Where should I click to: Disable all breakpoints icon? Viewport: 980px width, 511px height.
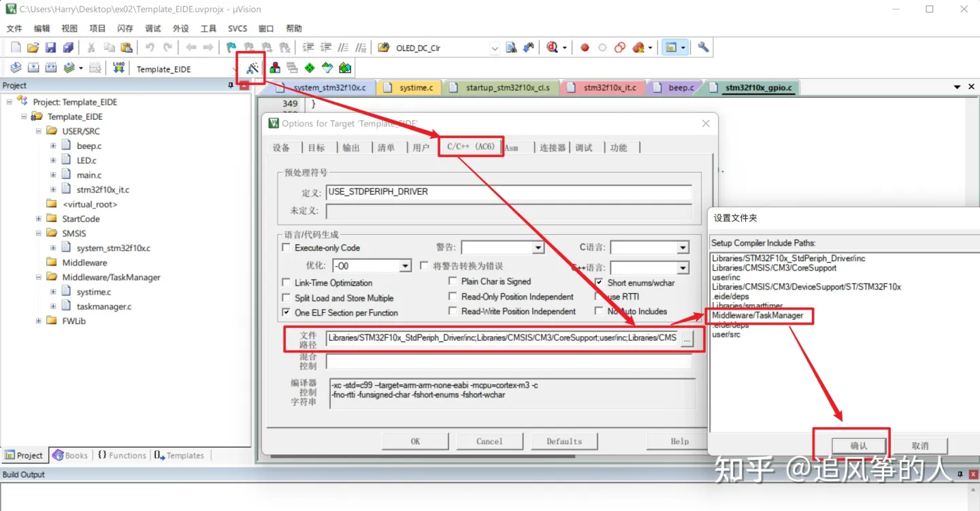(620, 48)
